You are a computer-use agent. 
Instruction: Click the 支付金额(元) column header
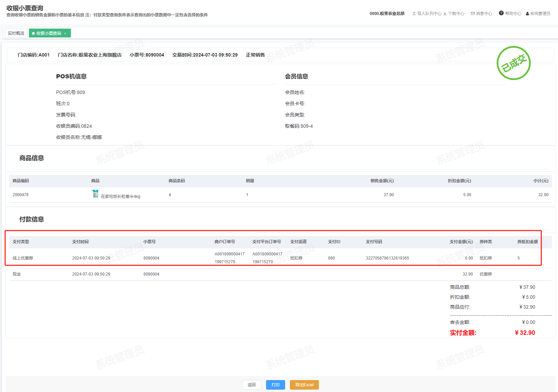click(461, 242)
